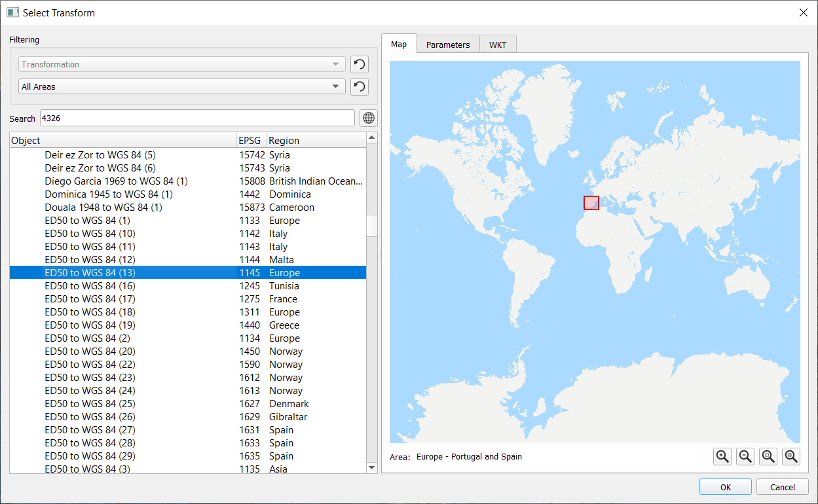The width and height of the screenshot is (818, 504).
Task: Click zoom to full globe magnifier
Action: coord(791,457)
